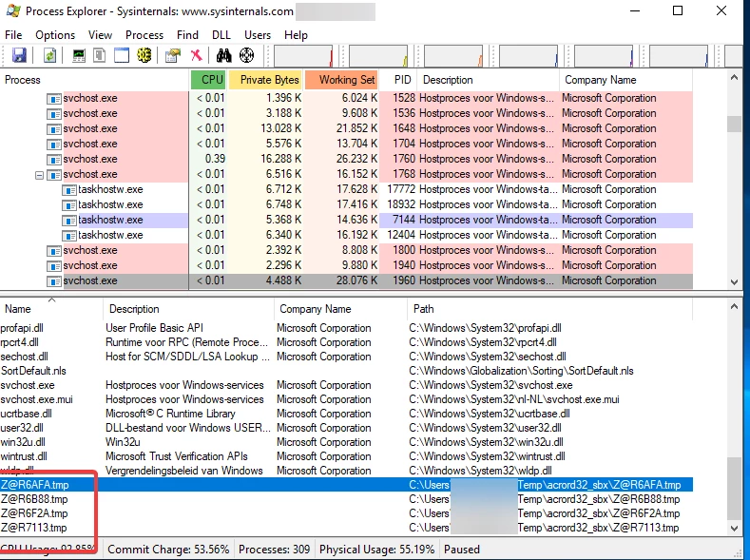Click the red Kill Process icon
750x560 pixels.
pos(196,55)
